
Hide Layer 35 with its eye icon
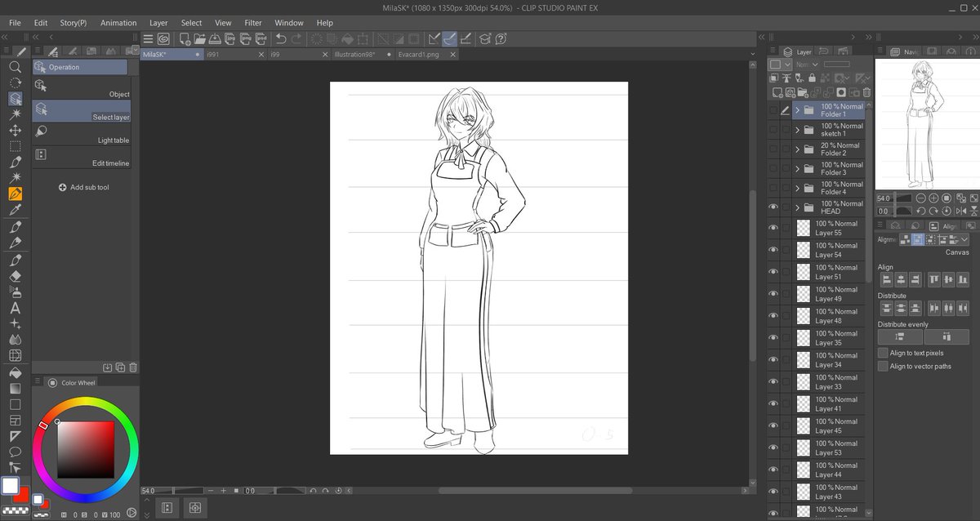coord(773,338)
